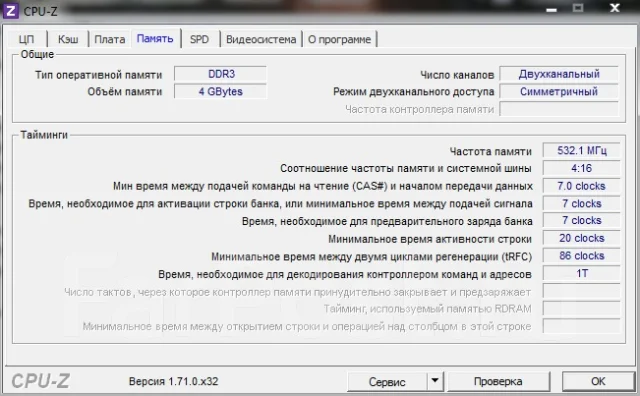Click the DDR3 memory type field

(221, 74)
